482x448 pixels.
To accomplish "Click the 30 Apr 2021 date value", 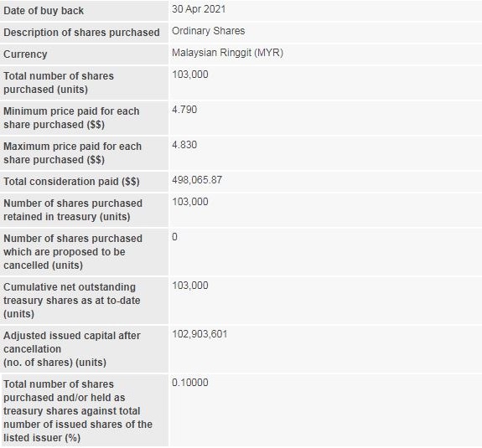I will point(199,9).
